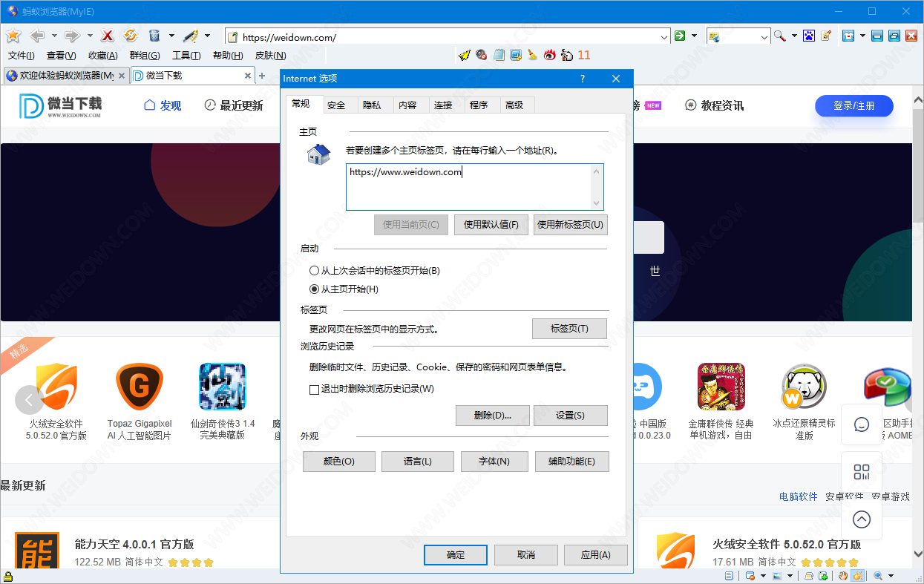Click the 使用默认值 button
924x584 pixels.
[x=491, y=225]
